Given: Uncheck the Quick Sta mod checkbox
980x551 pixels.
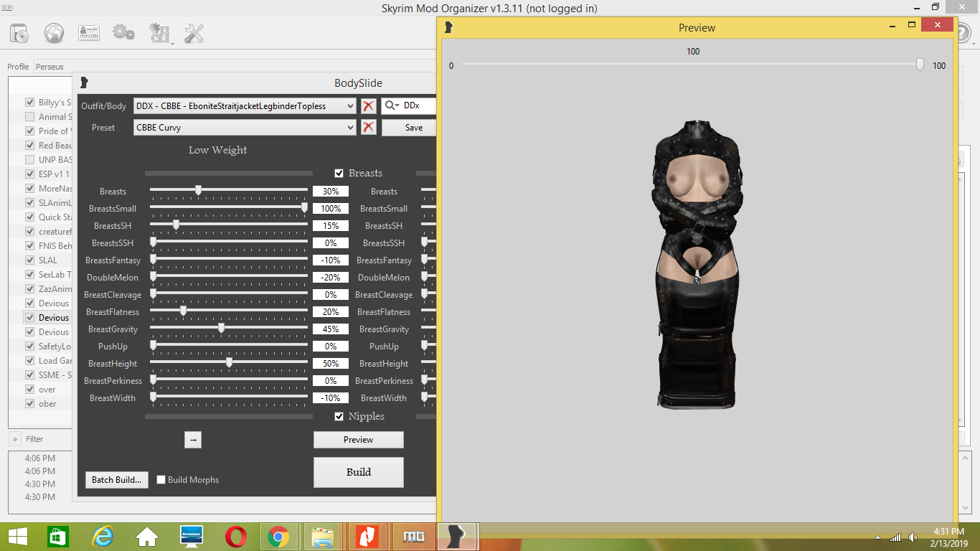Looking at the screenshot, I should point(29,217).
